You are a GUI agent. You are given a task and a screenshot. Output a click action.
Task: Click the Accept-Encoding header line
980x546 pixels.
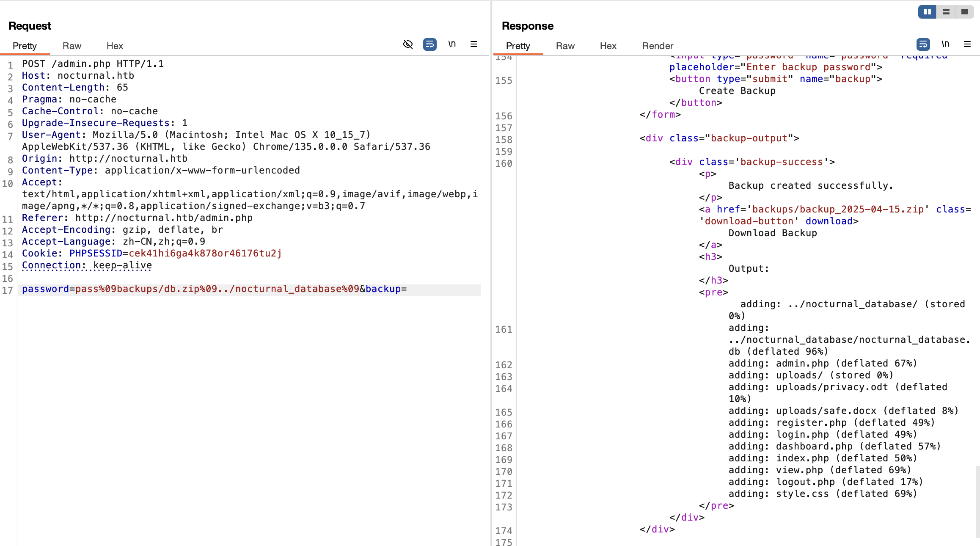pos(122,230)
